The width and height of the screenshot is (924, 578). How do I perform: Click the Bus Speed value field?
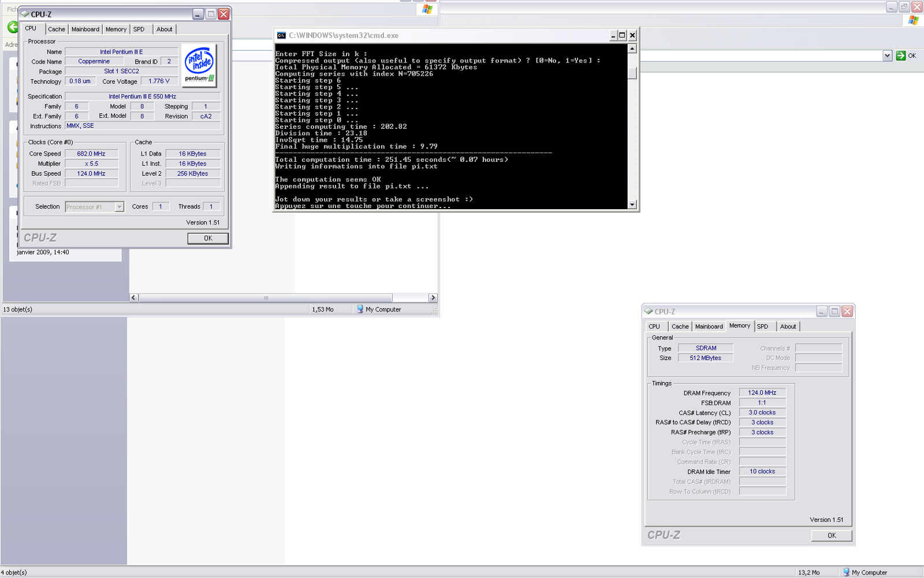91,173
